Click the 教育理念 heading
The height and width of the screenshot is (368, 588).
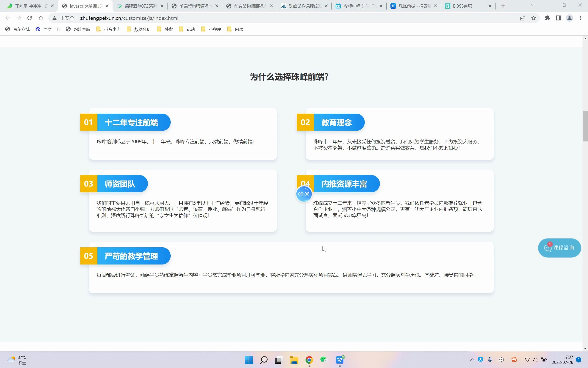[336, 122]
